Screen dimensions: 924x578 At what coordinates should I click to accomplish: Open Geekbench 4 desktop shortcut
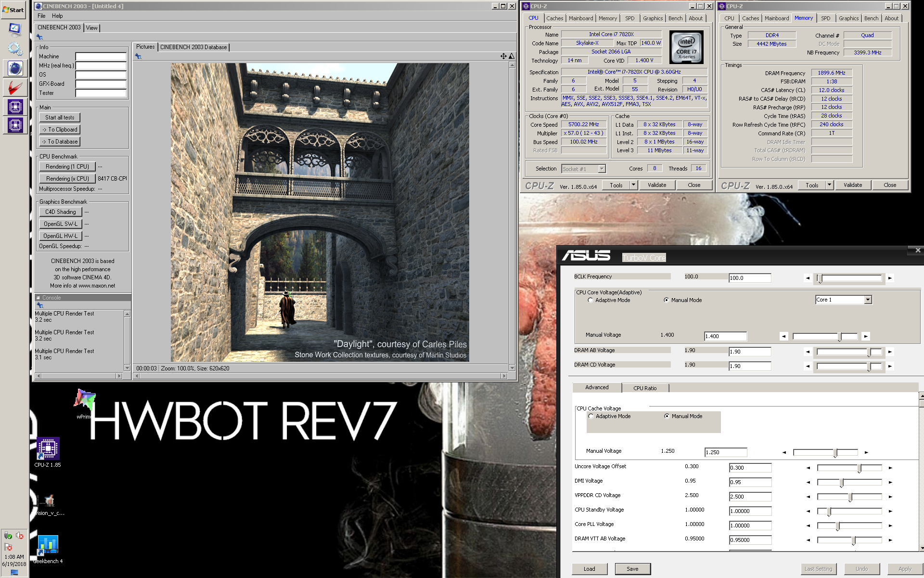(x=48, y=549)
